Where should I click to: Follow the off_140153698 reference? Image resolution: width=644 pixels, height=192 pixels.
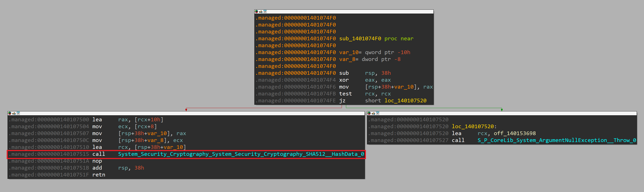(x=515, y=134)
